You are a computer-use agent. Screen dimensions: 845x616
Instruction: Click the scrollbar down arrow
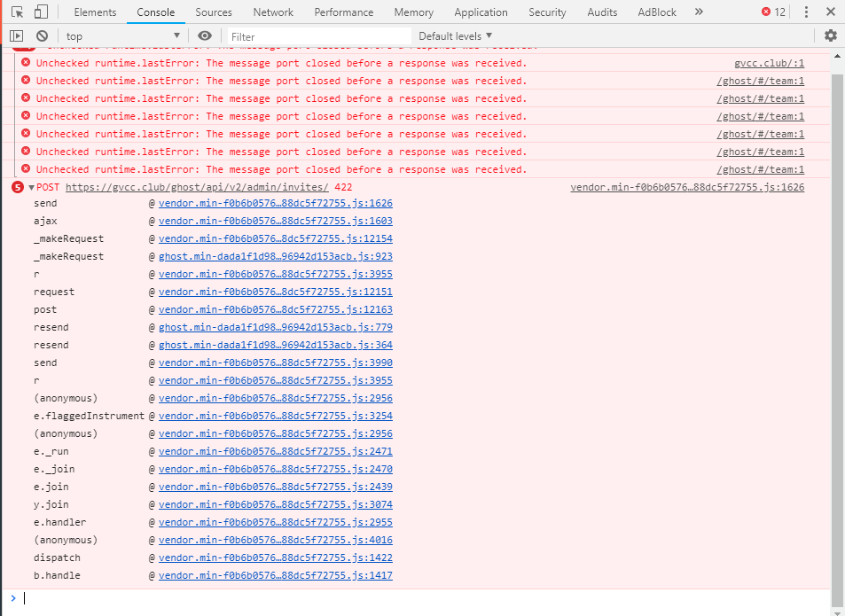[x=837, y=612]
